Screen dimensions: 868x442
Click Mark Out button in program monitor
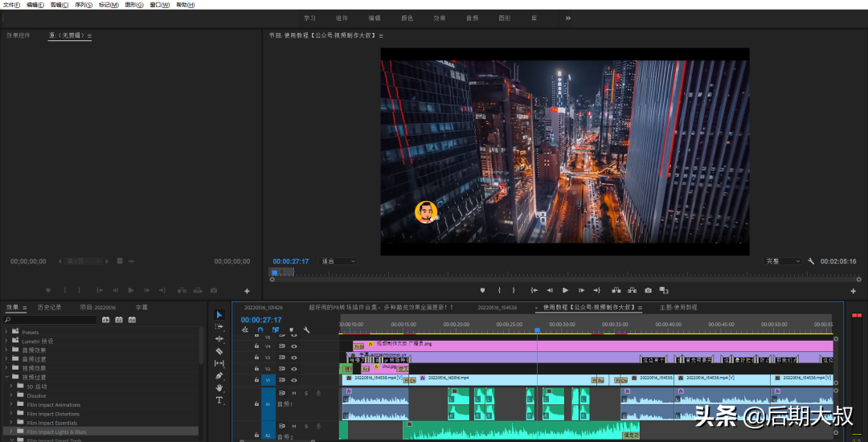point(514,290)
